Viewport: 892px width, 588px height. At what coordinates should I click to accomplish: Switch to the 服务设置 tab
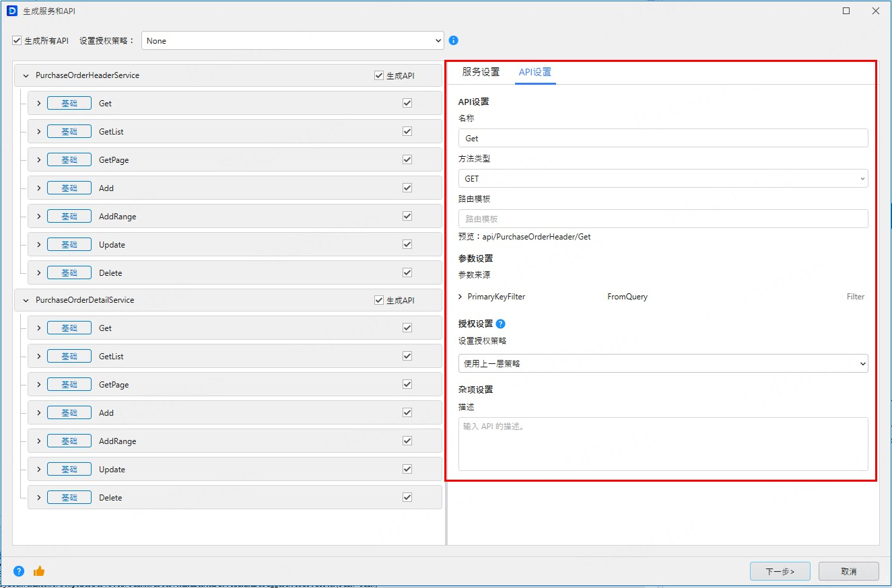pos(481,72)
